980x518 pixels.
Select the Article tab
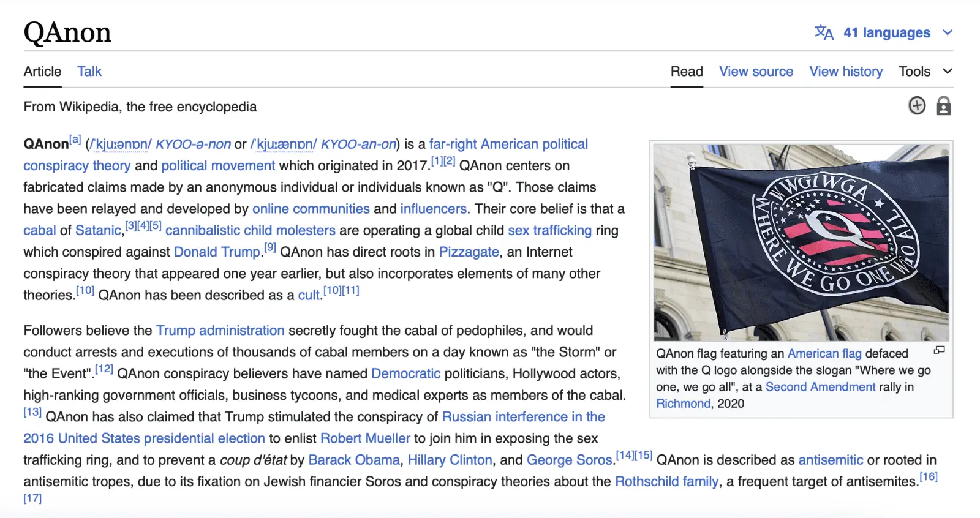pos(42,72)
